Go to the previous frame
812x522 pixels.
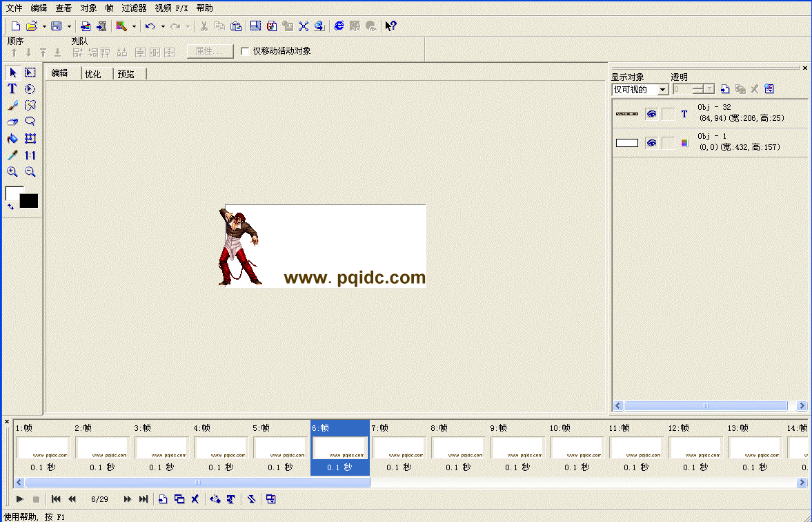(x=72, y=499)
